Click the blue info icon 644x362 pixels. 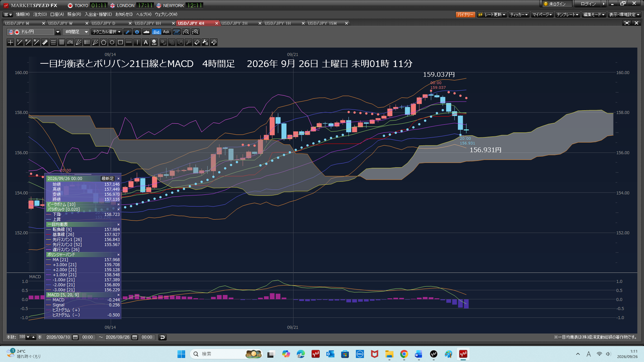tap(136, 32)
